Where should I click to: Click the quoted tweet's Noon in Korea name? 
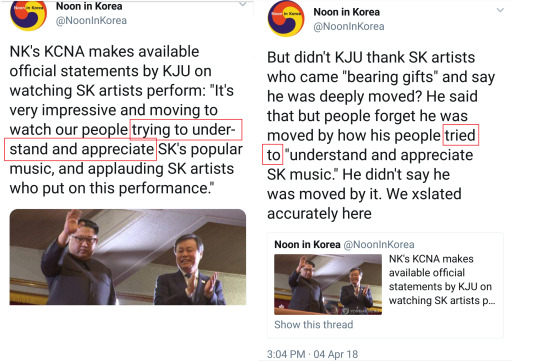point(307,245)
